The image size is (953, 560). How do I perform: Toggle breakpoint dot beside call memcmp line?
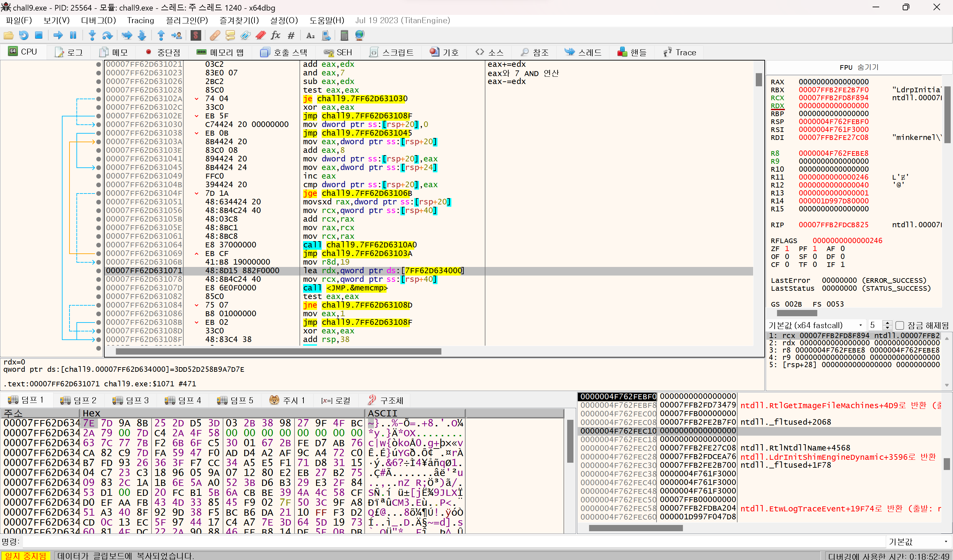pyautogui.click(x=99, y=288)
